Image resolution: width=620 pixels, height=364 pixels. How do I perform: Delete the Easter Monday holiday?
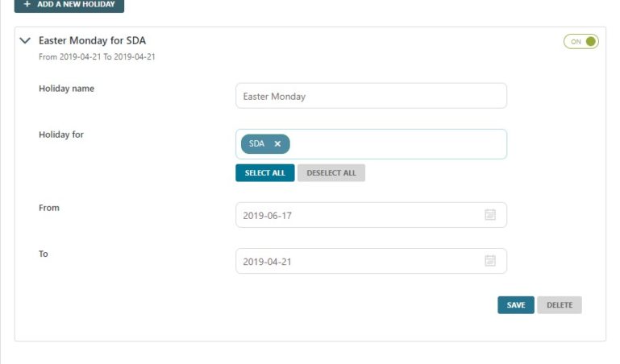point(560,305)
